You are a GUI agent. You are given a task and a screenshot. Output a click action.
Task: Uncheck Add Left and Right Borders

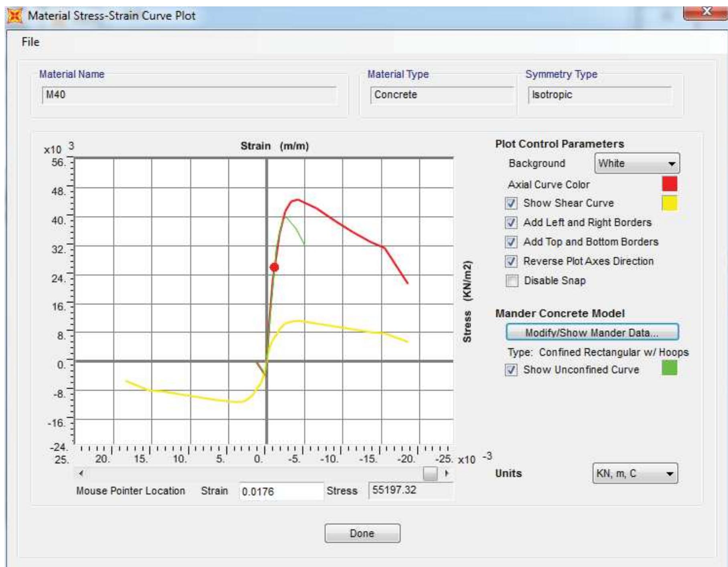coord(511,223)
